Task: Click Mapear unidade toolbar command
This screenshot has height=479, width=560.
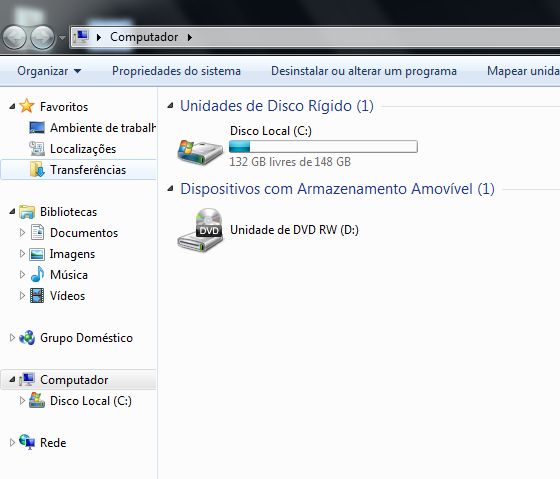Action: [x=523, y=71]
